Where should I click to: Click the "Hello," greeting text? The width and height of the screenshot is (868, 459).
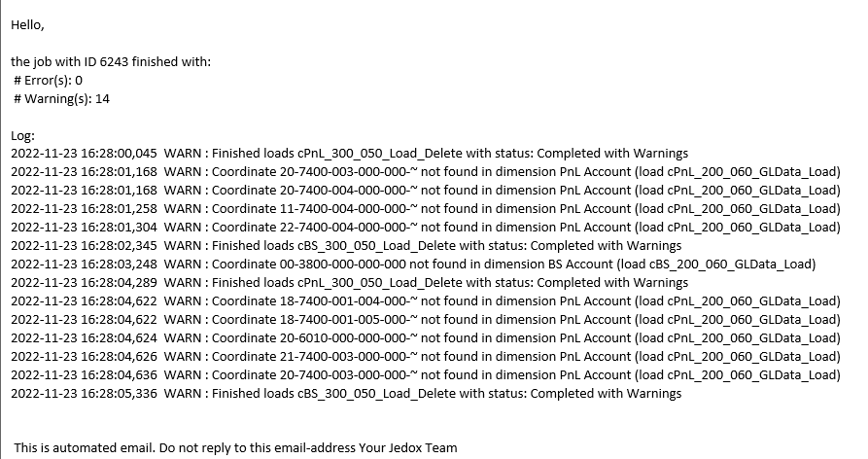coord(28,25)
